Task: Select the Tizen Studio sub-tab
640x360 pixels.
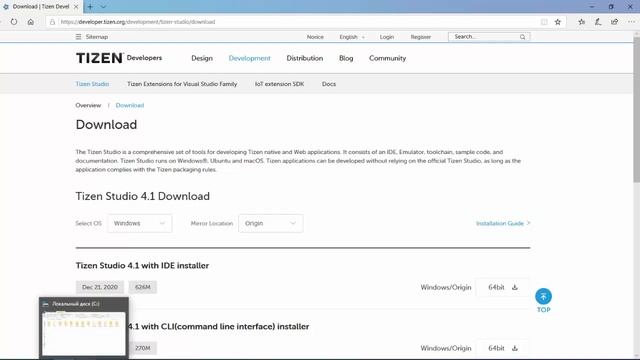Action: pyautogui.click(x=92, y=84)
